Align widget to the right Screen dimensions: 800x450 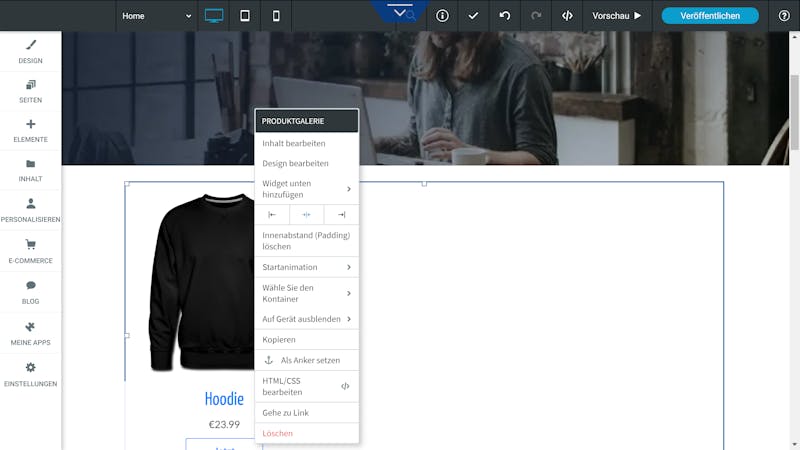click(341, 215)
